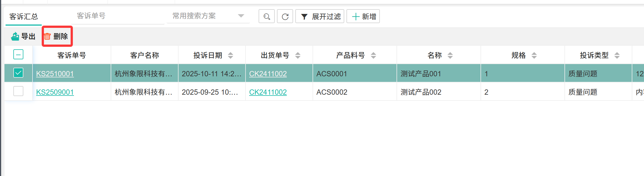Click the 展开过滤 filter funnel icon
The height and width of the screenshot is (176, 644).
[x=304, y=17]
